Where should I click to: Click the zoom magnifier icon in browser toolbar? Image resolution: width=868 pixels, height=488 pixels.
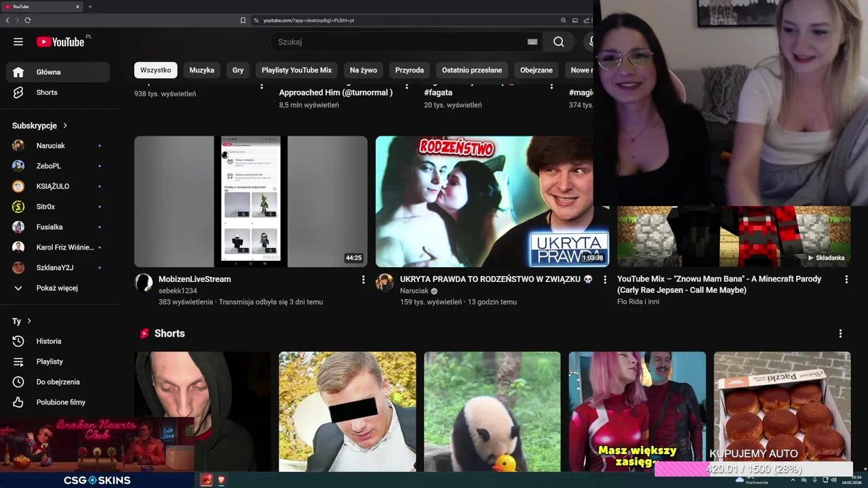(x=563, y=20)
